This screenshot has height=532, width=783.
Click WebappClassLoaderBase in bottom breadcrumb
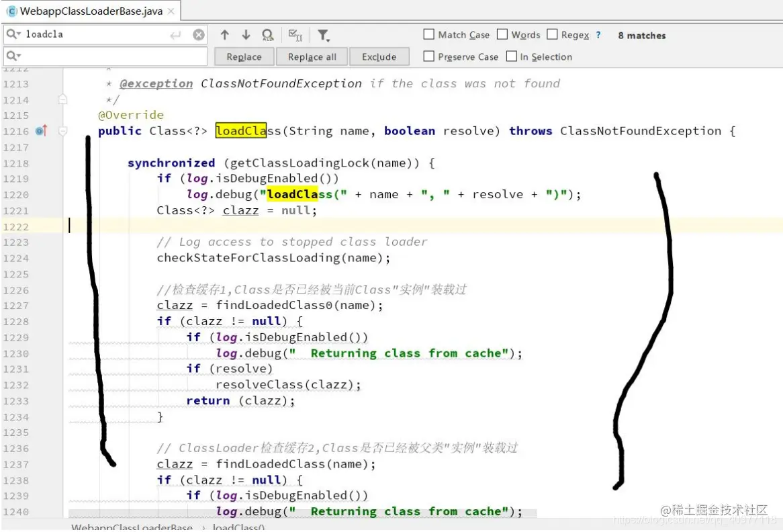tap(132, 527)
